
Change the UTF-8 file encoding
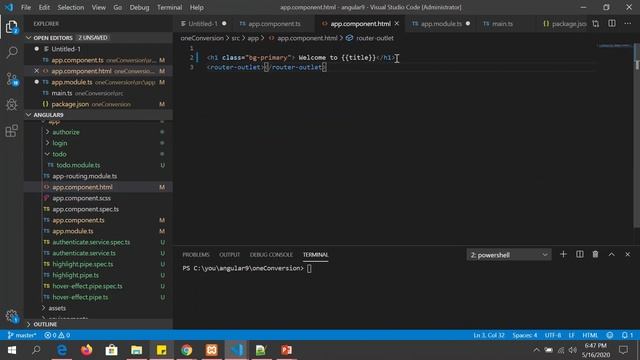click(x=553, y=335)
